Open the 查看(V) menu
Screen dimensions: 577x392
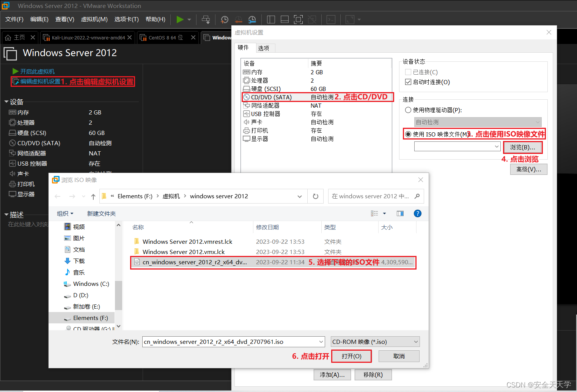(65, 19)
